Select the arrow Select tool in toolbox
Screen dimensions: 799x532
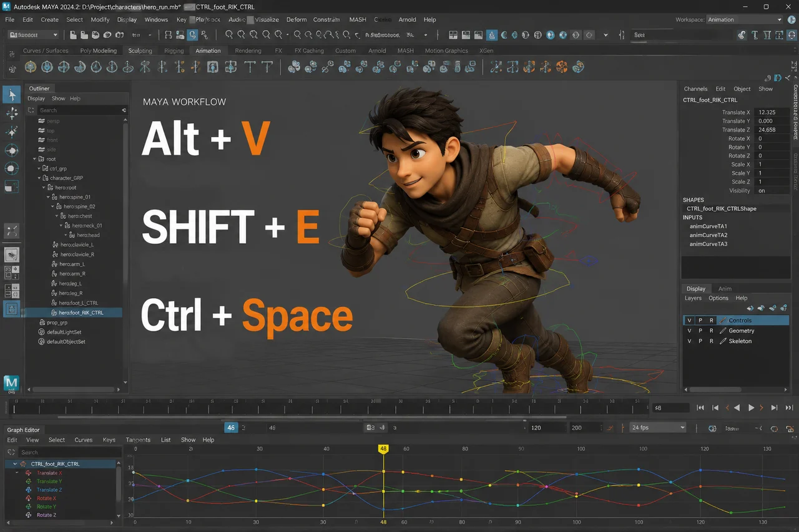[x=12, y=95]
